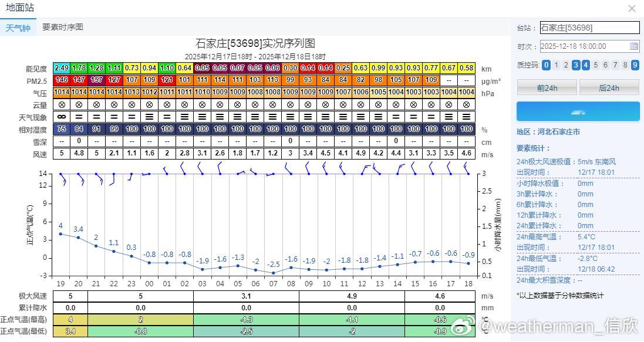Click wind speed row cell 4.5
The width and height of the screenshot is (644, 342).
pos(326,153)
